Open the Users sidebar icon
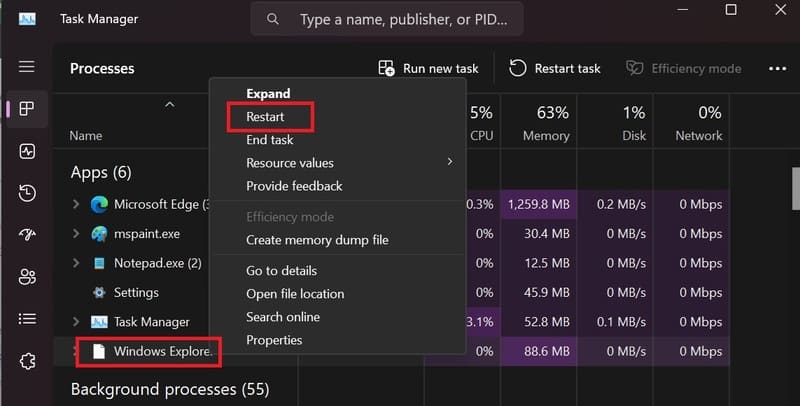Viewport: 800px width, 406px height. (27, 277)
